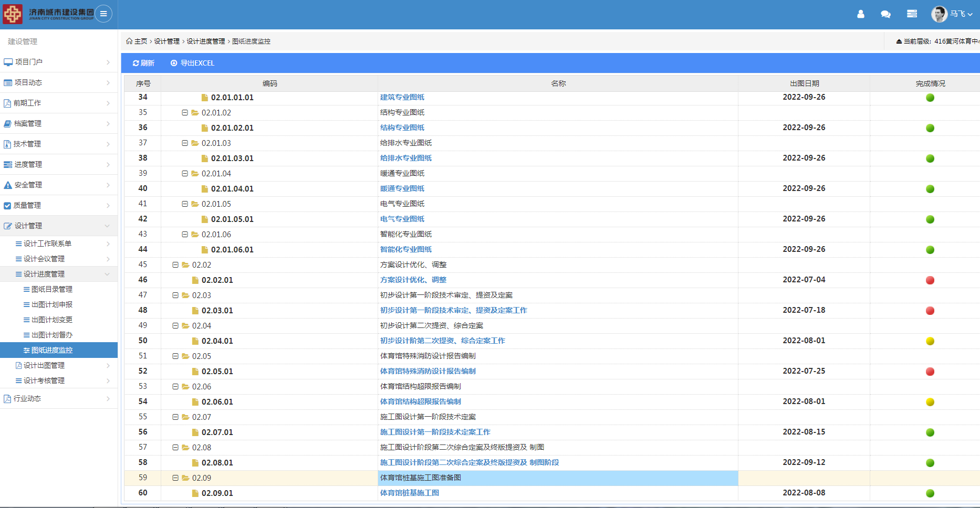This screenshot has height=508, width=980.
Task: Collapse the 02.01.02 tree node
Action: (185, 113)
